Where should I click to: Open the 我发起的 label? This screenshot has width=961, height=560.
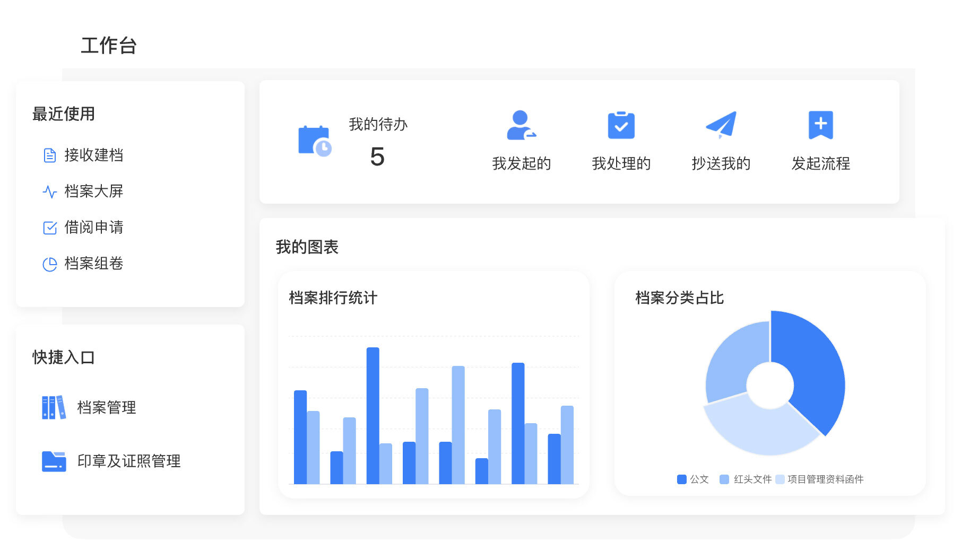(x=521, y=163)
